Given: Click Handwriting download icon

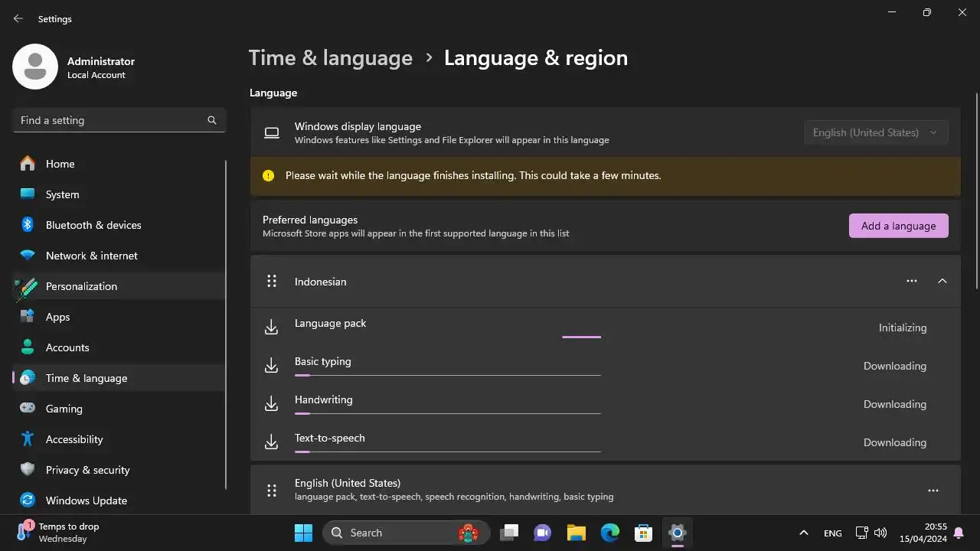Looking at the screenshot, I should (x=271, y=404).
